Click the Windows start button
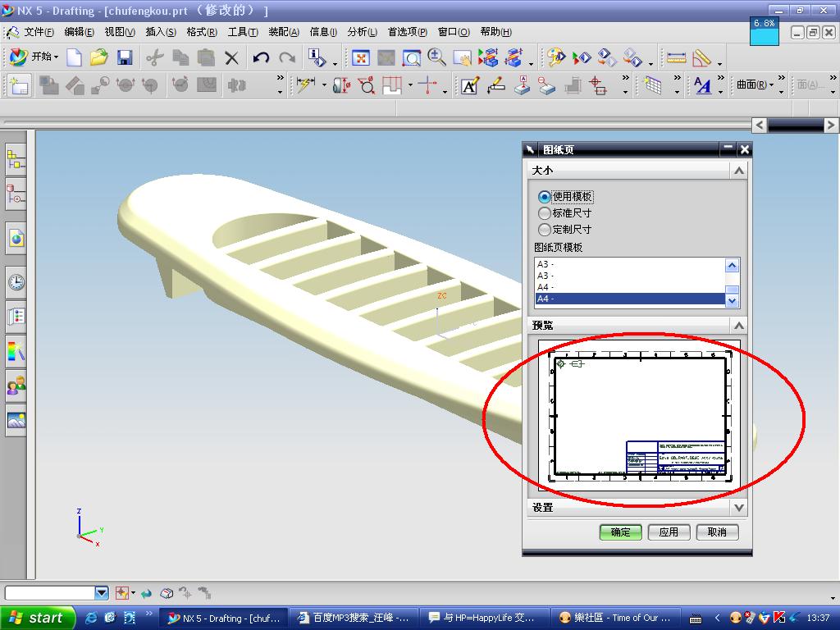840x630 pixels. pyautogui.click(x=38, y=618)
